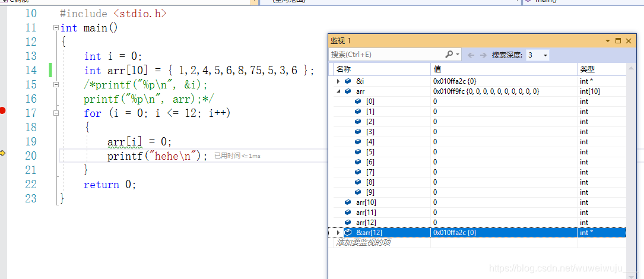
Task: Click the [0] element cube icon
Action: (358, 102)
